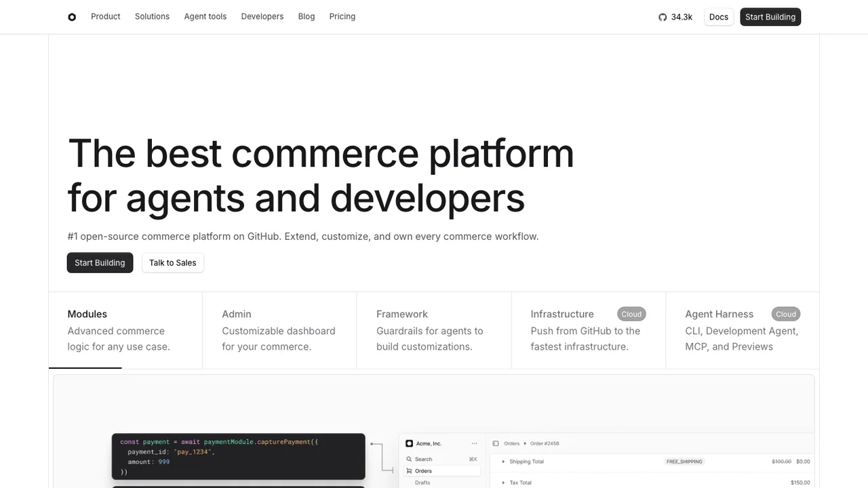Viewport: 868px width, 488px height.
Task: Click the Cloud badge on Agent Harness
Action: click(786, 314)
